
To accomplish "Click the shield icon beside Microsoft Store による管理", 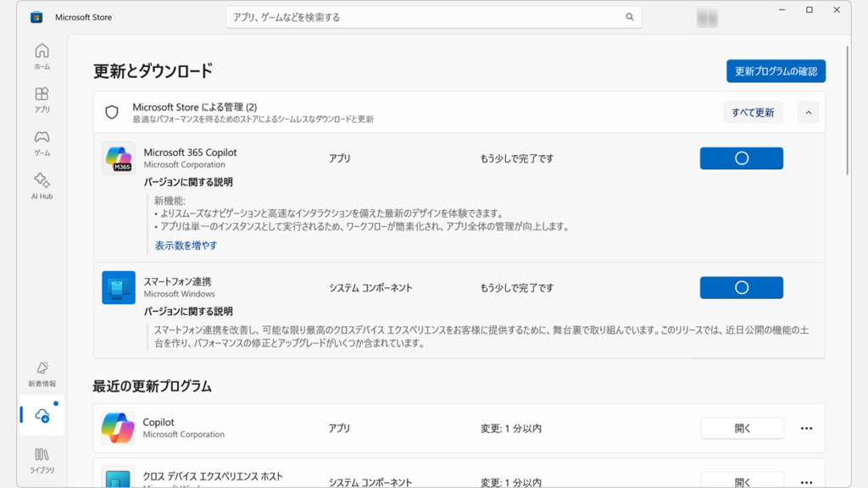I will pyautogui.click(x=112, y=113).
